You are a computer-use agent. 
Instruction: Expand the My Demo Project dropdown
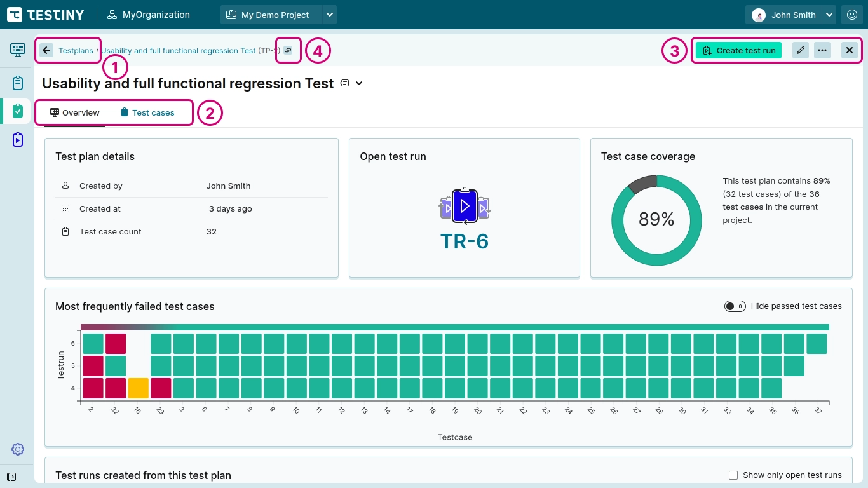tap(329, 15)
